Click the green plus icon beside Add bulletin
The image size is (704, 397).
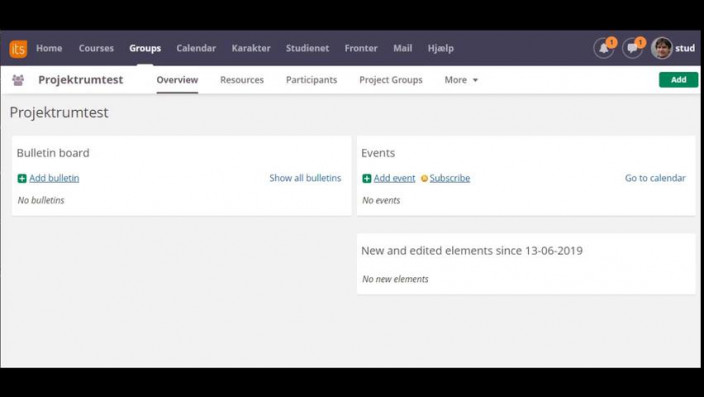tap(22, 178)
